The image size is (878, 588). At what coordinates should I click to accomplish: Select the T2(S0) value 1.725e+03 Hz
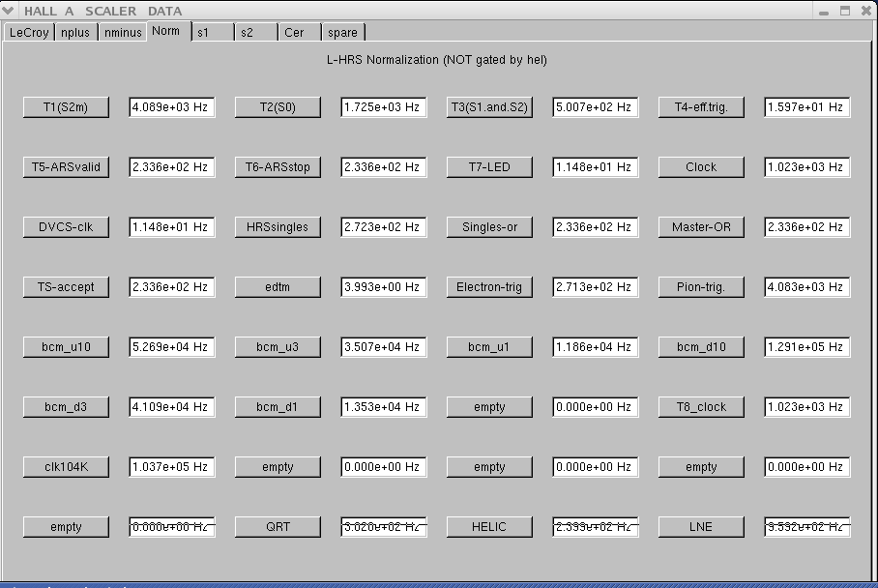tap(384, 107)
